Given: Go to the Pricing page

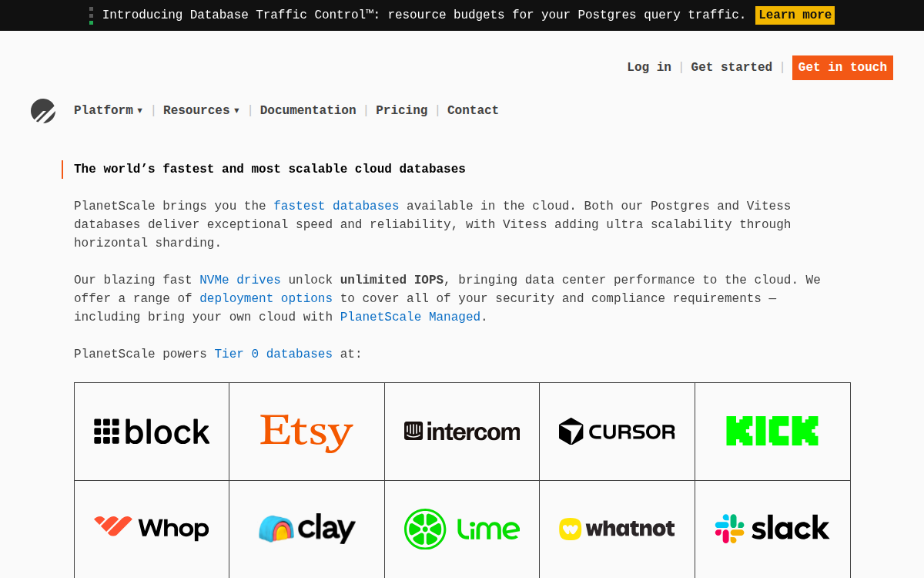Looking at the screenshot, I should pyautogui.click(x=401, y=110).
